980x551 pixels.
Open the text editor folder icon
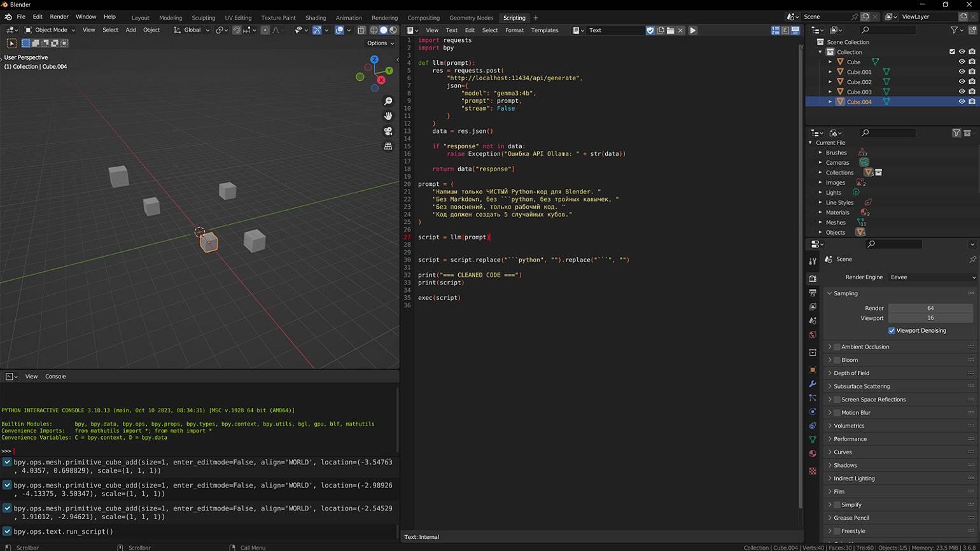(670, 30)
